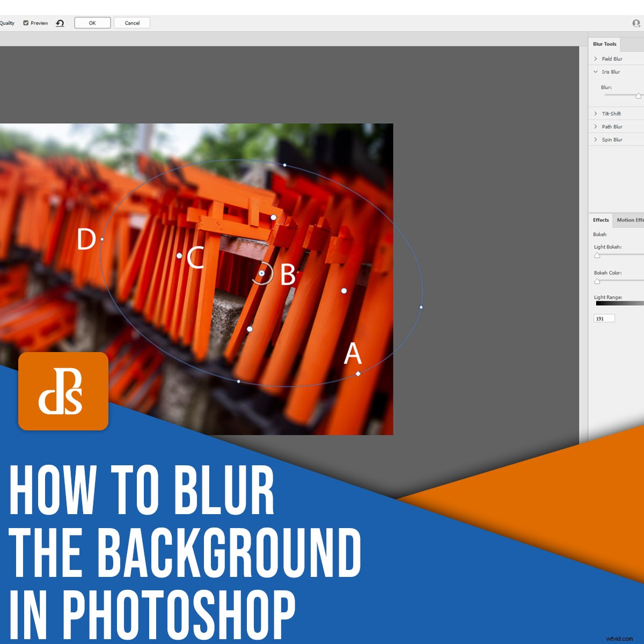Click the Light Bokeh slider handle
The width and height of the screenshot is (644, 644).
coord(596,255)
